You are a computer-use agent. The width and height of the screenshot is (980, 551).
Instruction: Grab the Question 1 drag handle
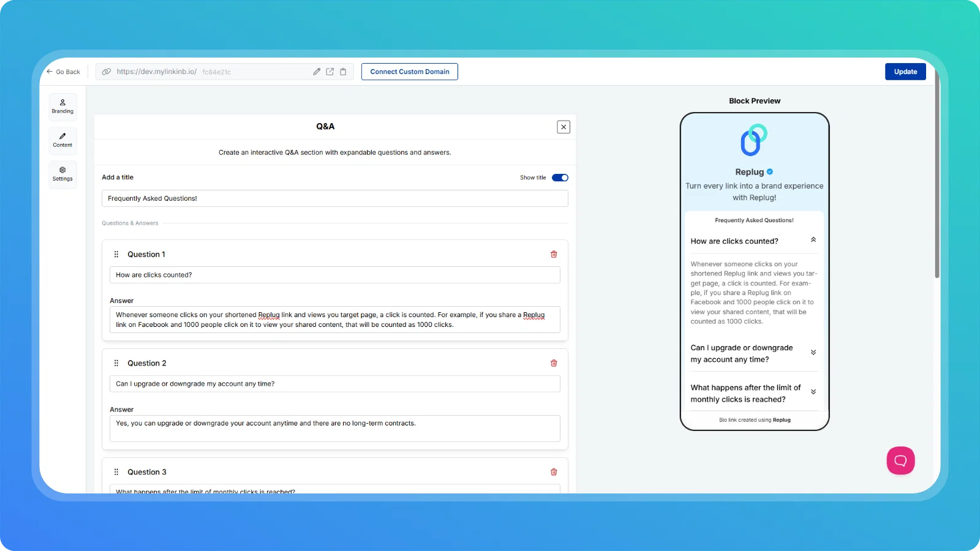point(116,254)
